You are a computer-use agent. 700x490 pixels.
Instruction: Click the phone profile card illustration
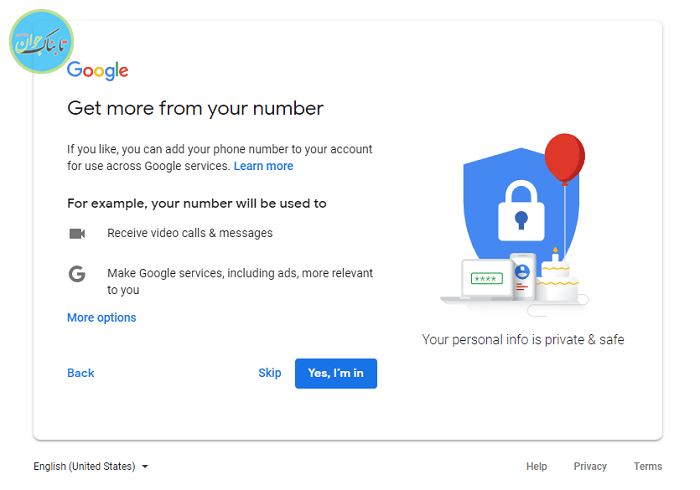(x=521, y=277)
